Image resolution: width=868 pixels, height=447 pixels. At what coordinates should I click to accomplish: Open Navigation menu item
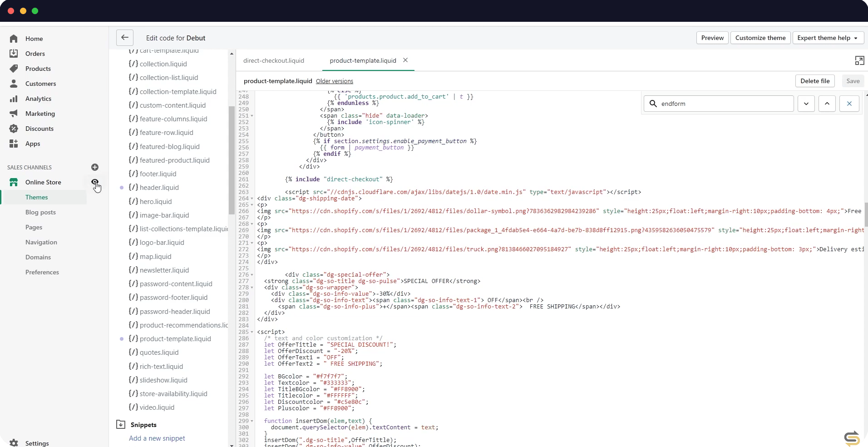[41, 242]
